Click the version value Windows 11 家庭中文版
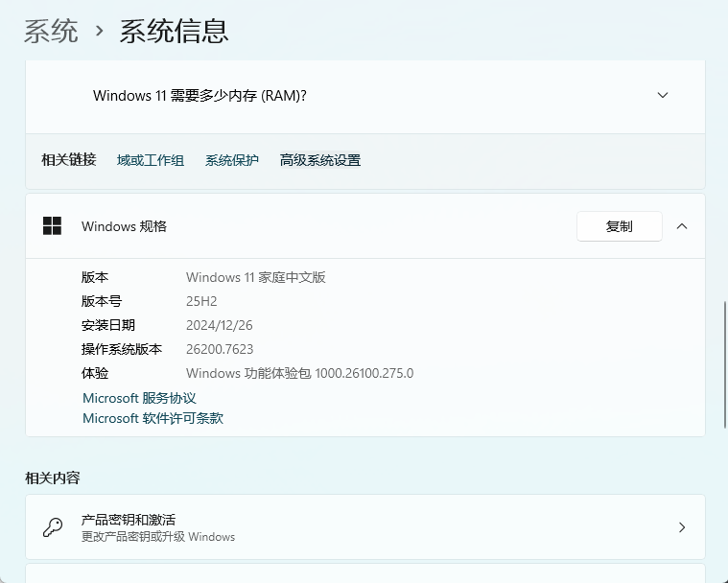 pos(256,277)
